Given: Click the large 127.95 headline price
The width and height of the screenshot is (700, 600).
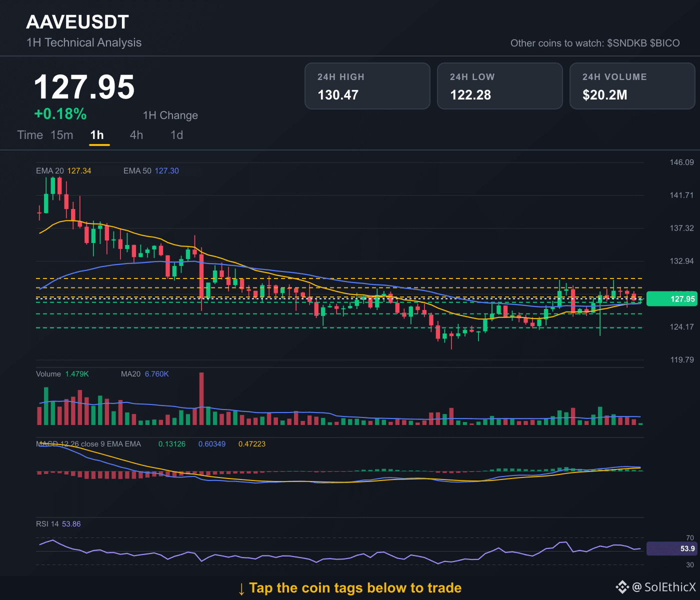Looking at the screenshot, I should (x=84, y=87).
